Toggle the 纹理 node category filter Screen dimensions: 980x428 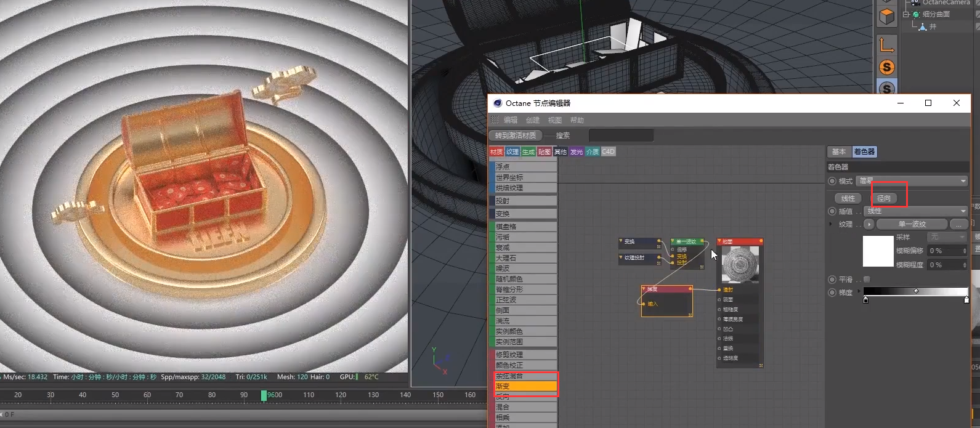[x=512, y=151]
